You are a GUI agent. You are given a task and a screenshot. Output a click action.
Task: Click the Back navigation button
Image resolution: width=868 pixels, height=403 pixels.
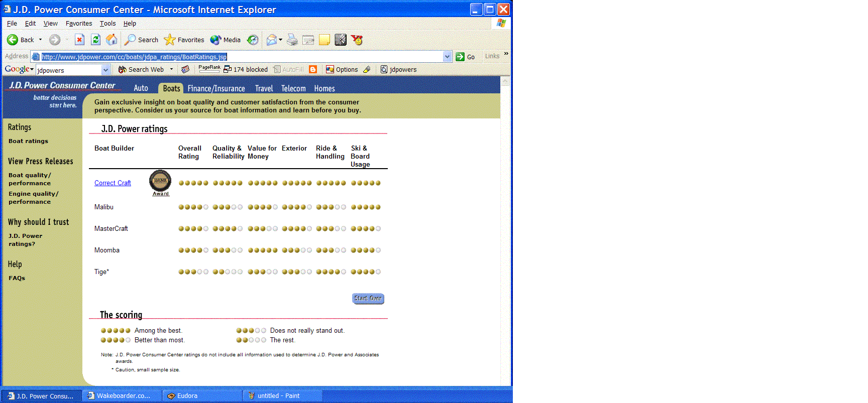[20, 40]
